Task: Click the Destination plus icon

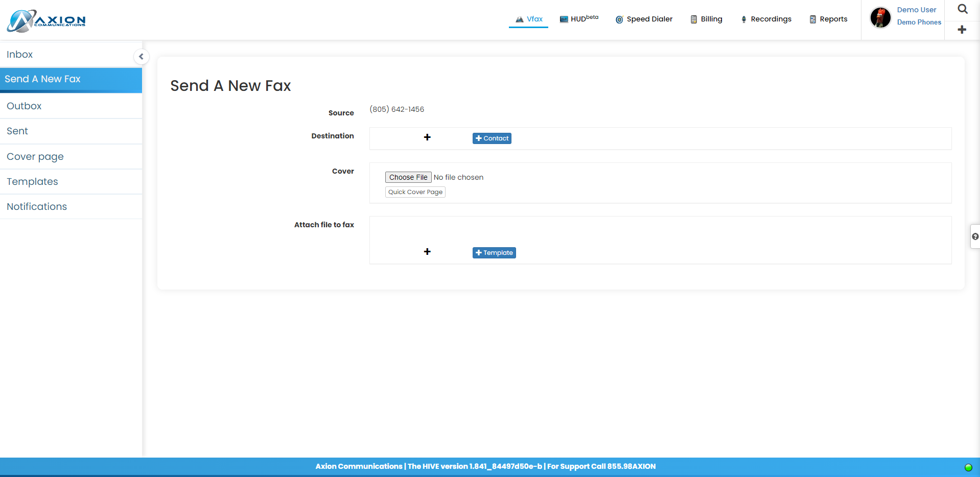Action: point(427,137)
